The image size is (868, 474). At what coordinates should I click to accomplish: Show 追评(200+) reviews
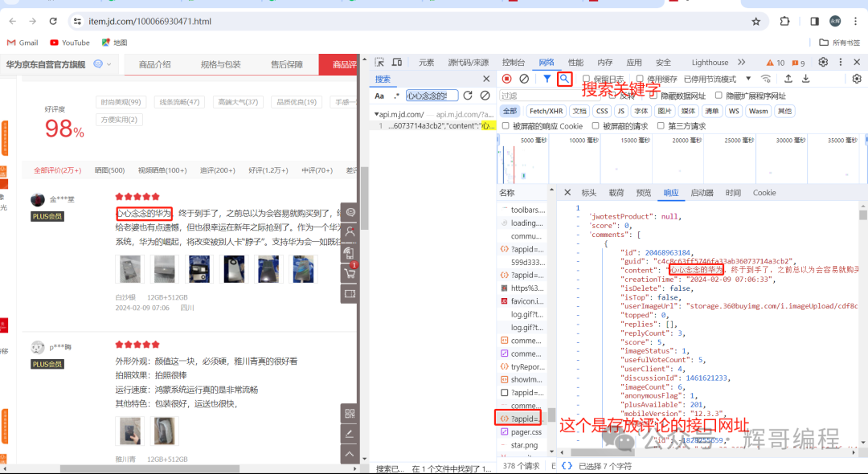coord(218,170)
